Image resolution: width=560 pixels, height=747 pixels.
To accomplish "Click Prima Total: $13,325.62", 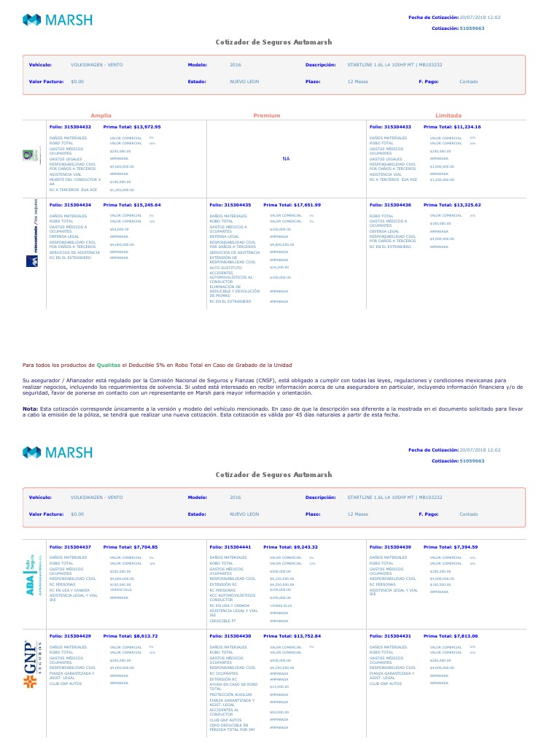I will [452, 205].
